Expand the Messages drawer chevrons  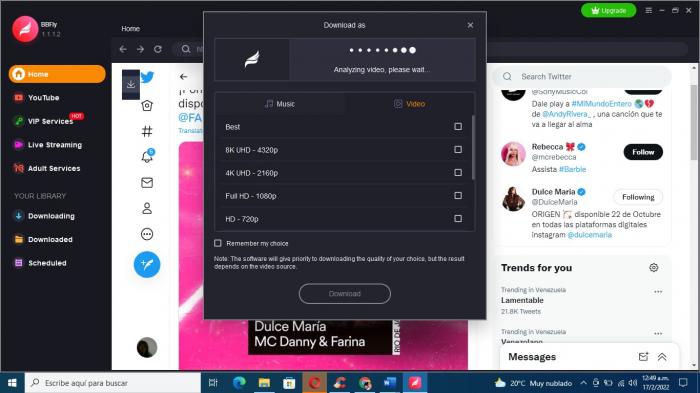pyautogui.click(x=662, y=357)
